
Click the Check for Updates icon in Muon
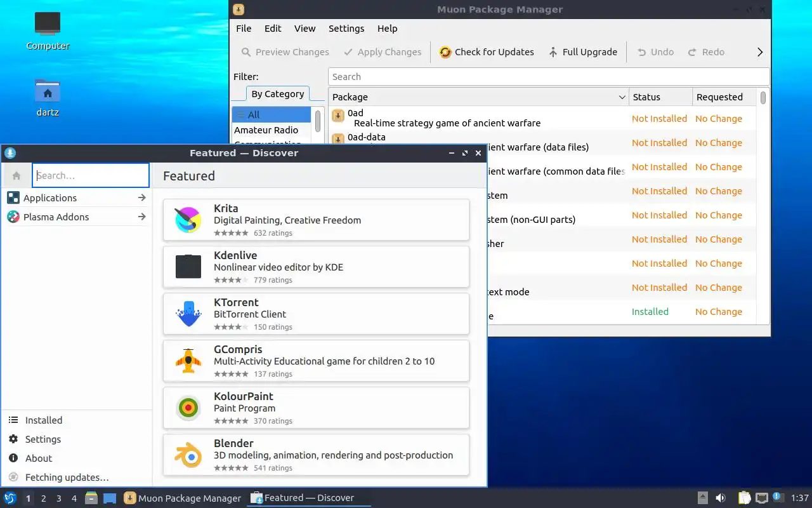pyautogui.click(x=445, y=52)
